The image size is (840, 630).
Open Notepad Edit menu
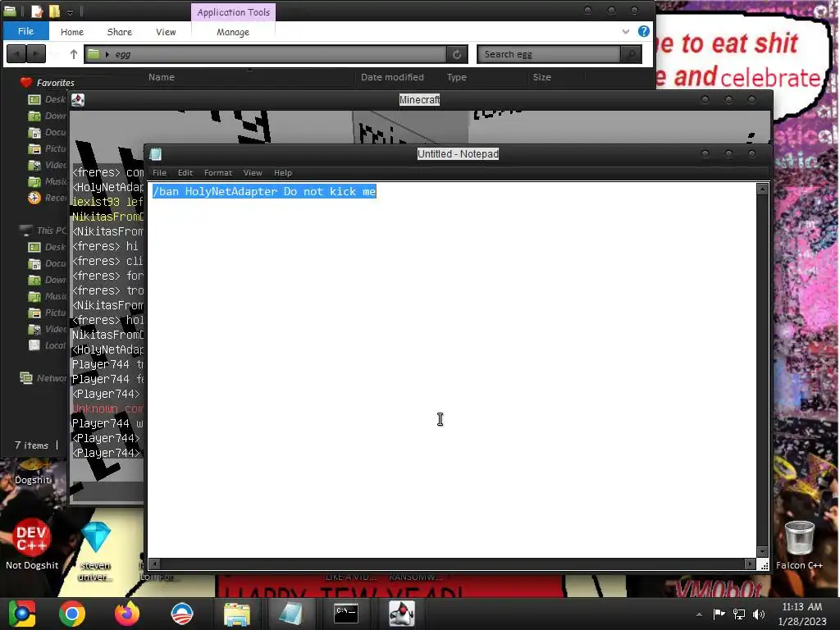click(185, 172)
